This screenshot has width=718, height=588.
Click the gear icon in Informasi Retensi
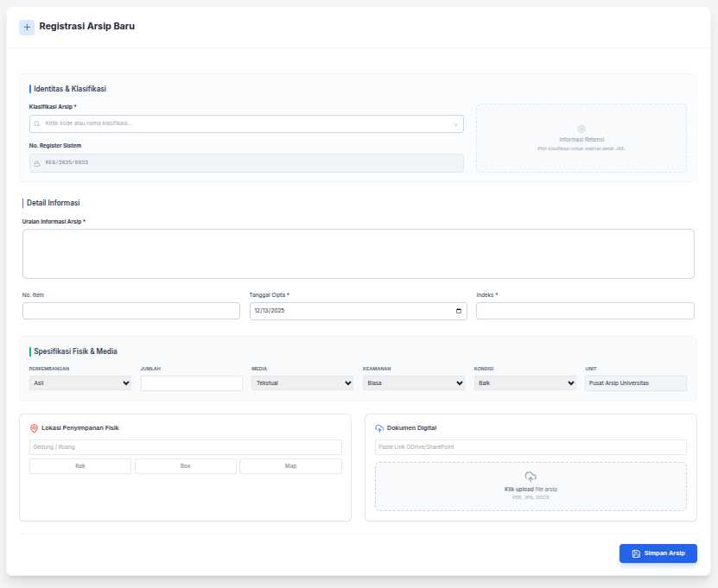tap(581, 129)
